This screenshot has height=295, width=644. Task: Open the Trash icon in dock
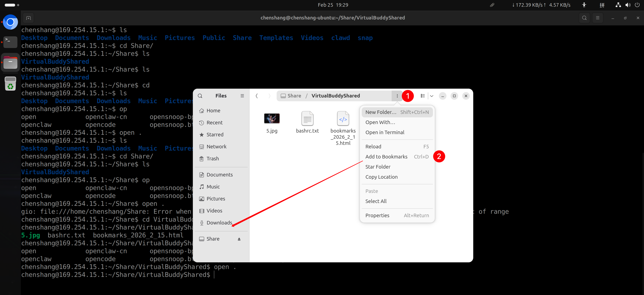(x=10, y=84)
